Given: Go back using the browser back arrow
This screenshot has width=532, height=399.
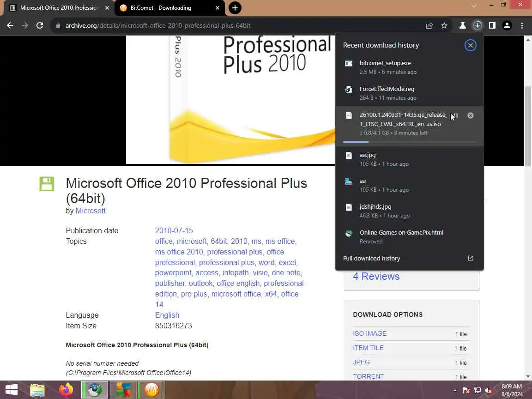Looking at the screenshot, I should click(x=10, y=25).
